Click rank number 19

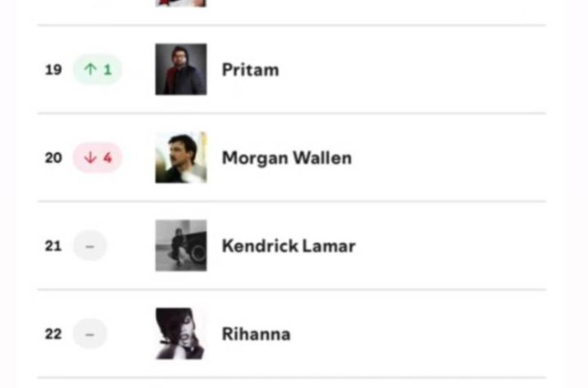pos(53,70)
